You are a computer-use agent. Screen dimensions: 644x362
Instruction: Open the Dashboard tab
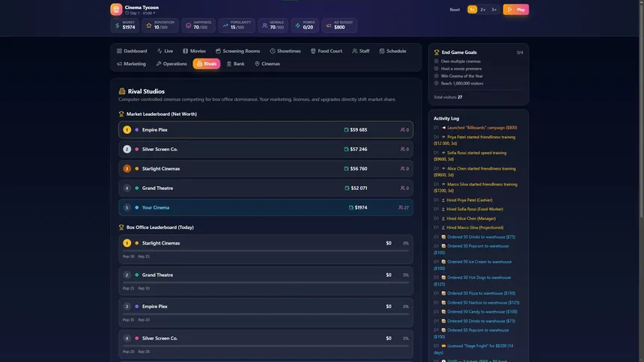pyautogui.click(x=132, y=51)
